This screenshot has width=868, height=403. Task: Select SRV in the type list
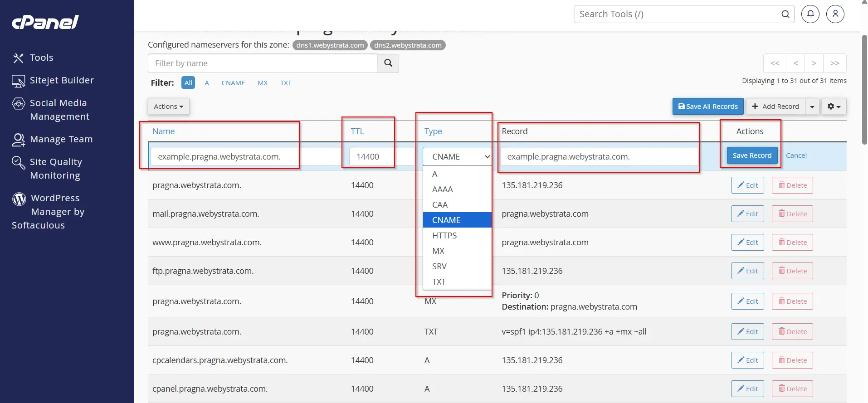pos(457,267)
